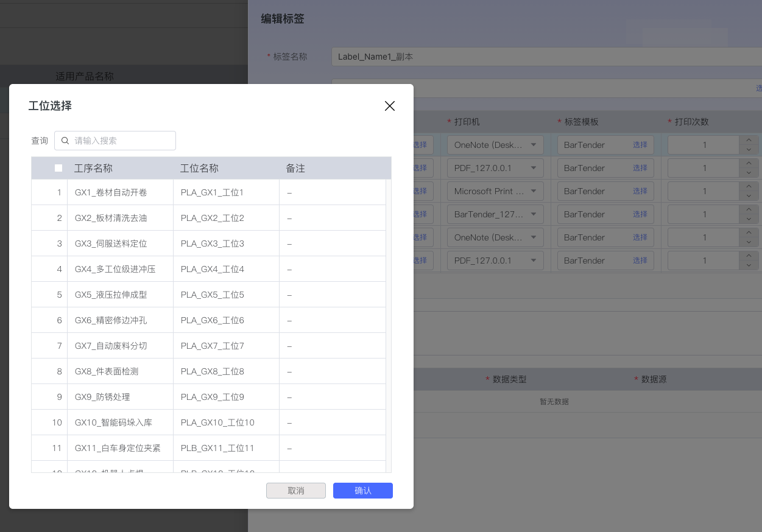The height and width of the screenshot is (532, 762).
Task: Select the GX1_卷材自动开卷 row
Action: click(x=111, y=192)
